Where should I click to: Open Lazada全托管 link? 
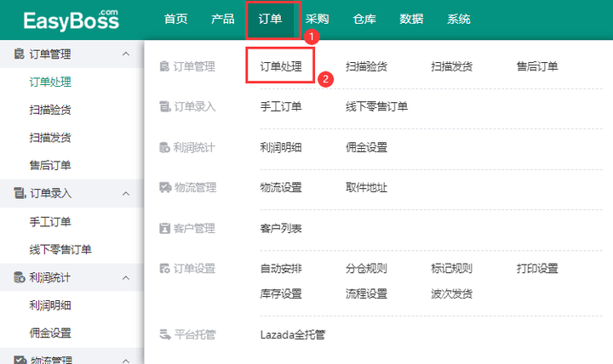tap(292, 334)
